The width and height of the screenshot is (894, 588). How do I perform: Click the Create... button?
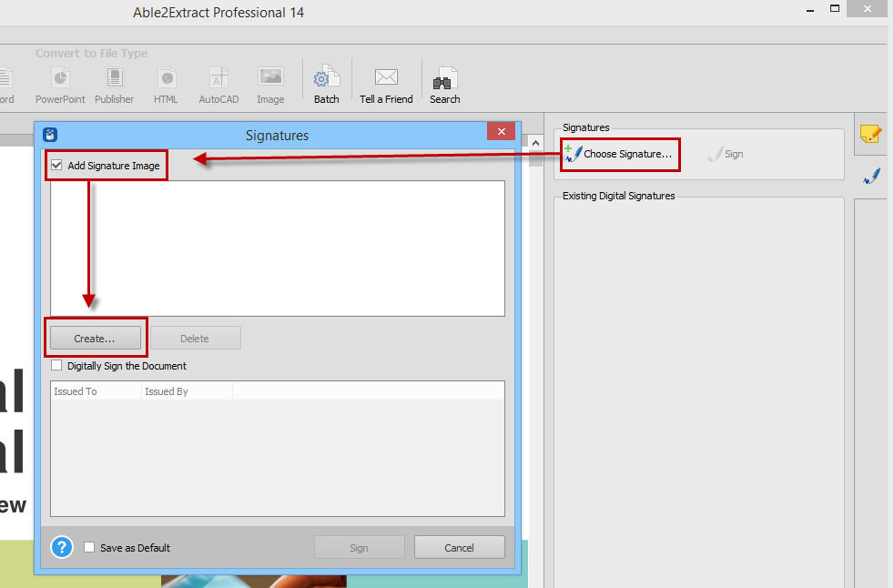[x=96, y=339]
